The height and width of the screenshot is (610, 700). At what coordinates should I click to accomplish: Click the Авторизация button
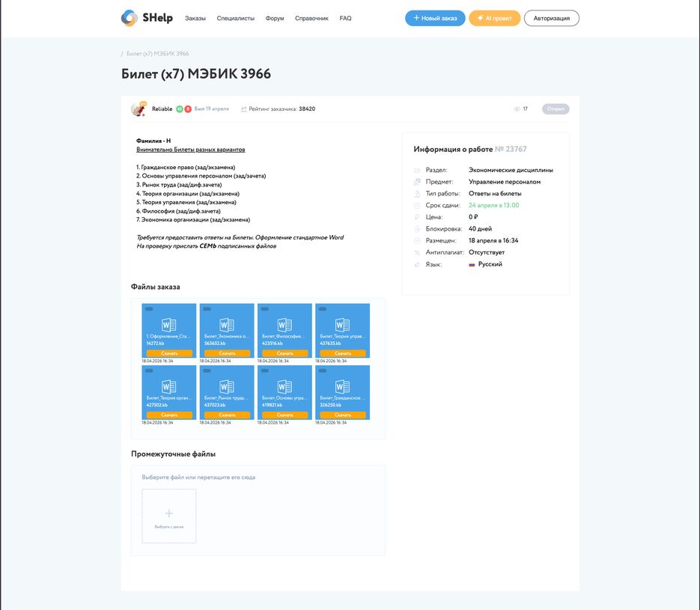(551, 18)
